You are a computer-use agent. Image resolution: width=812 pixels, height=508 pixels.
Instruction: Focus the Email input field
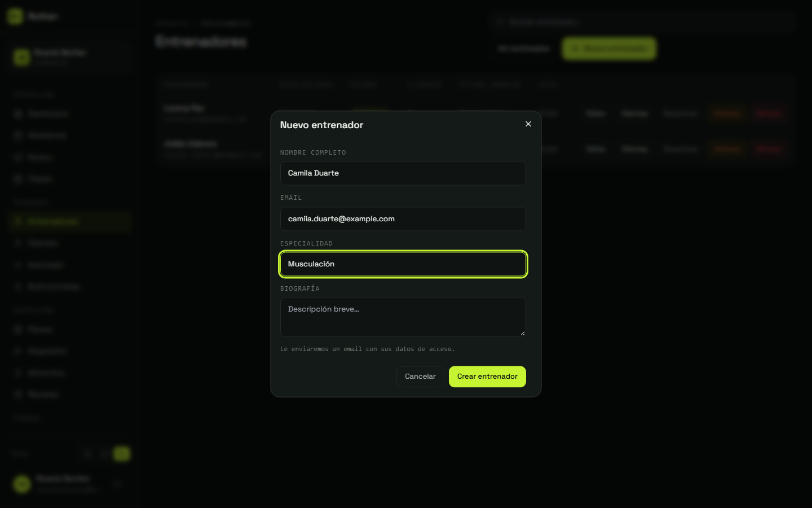coord(403,219)
